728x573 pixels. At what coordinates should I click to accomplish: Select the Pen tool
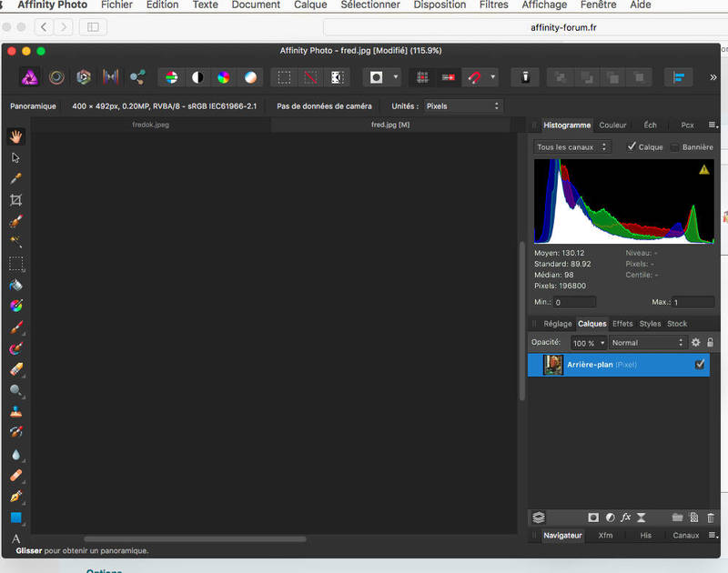(x=15, y=497)
